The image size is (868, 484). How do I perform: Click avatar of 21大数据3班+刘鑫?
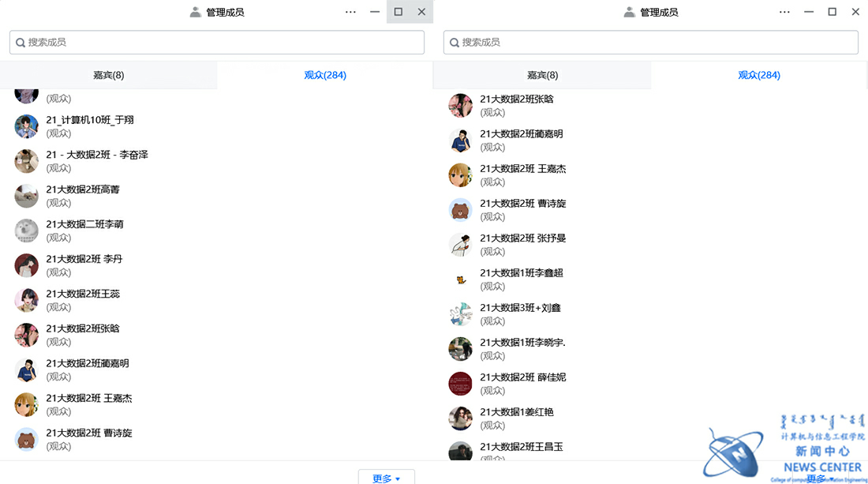tap(460, 314)
